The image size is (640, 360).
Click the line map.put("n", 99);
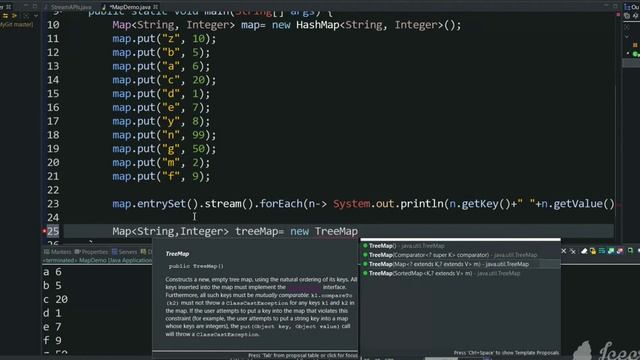164,135
